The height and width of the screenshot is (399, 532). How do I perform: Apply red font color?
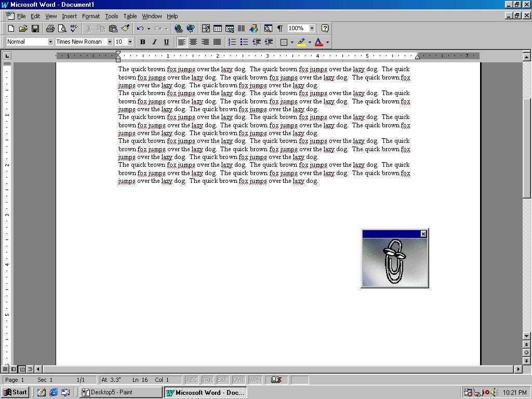[318, 42]
